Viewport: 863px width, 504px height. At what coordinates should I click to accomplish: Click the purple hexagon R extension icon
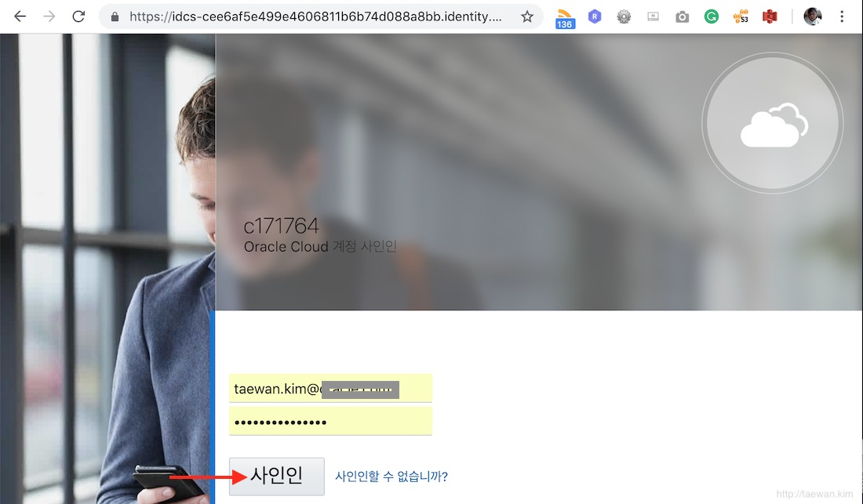point(595,17)
